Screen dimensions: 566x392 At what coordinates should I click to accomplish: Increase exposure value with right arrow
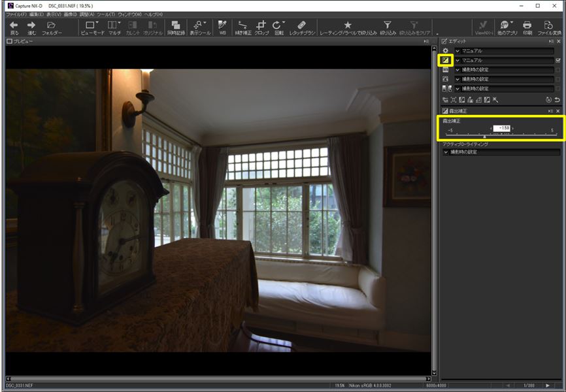(512, 129)
